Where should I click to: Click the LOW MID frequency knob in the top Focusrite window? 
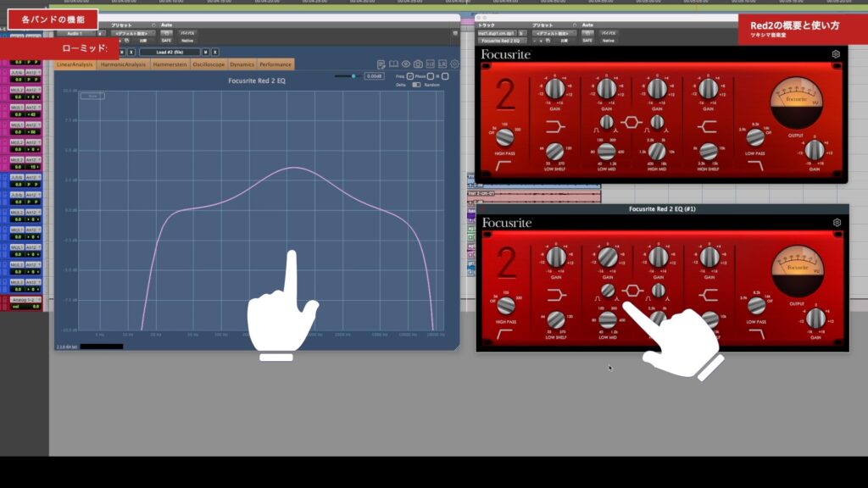[x=606, y=151]
